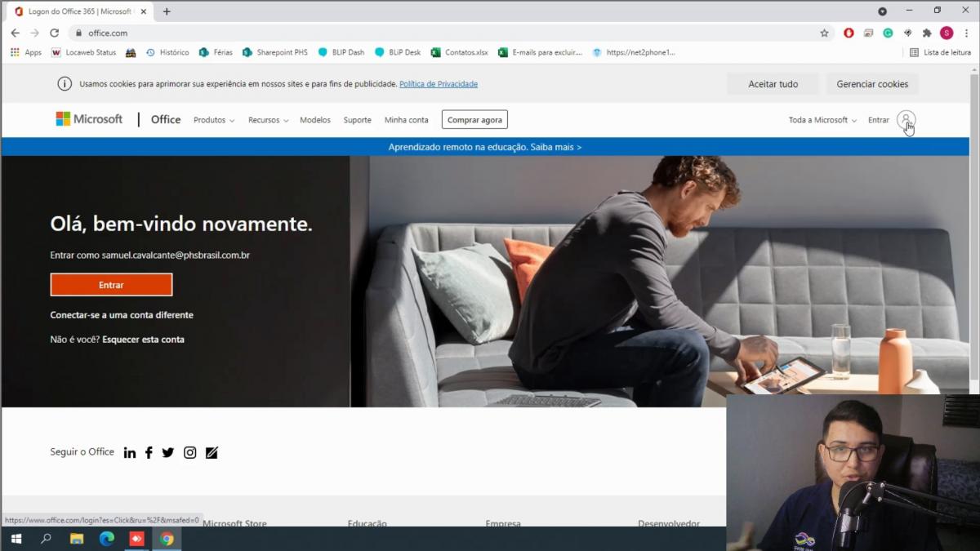Click Esquecer esta conta link

(x=143, y=340)
